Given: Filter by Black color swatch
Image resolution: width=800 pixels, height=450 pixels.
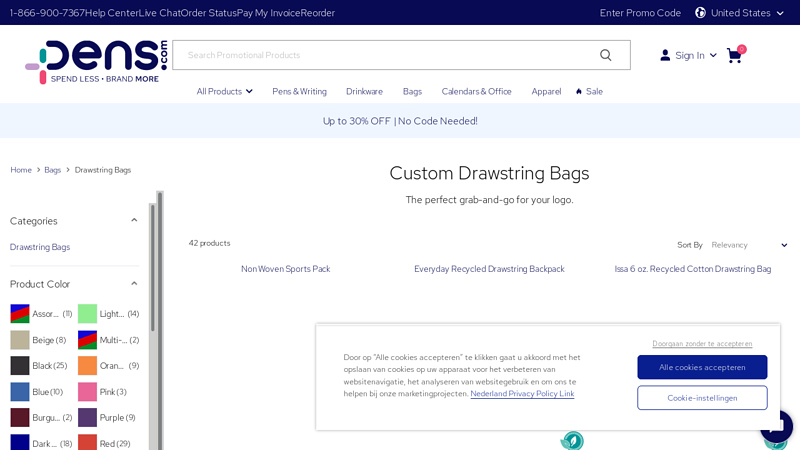Looking at the screenshot, I should coord(20,366).
